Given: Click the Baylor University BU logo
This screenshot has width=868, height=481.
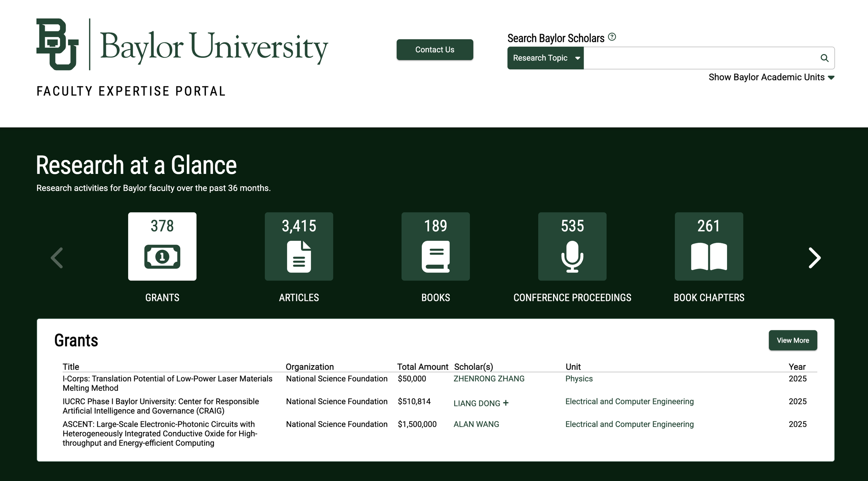Looking at the screenshot, I should [x=58, y=44].
